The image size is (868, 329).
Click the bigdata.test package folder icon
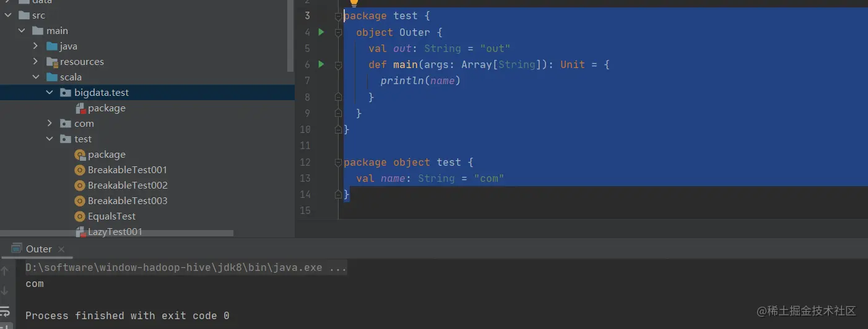(x=66, y=93)
